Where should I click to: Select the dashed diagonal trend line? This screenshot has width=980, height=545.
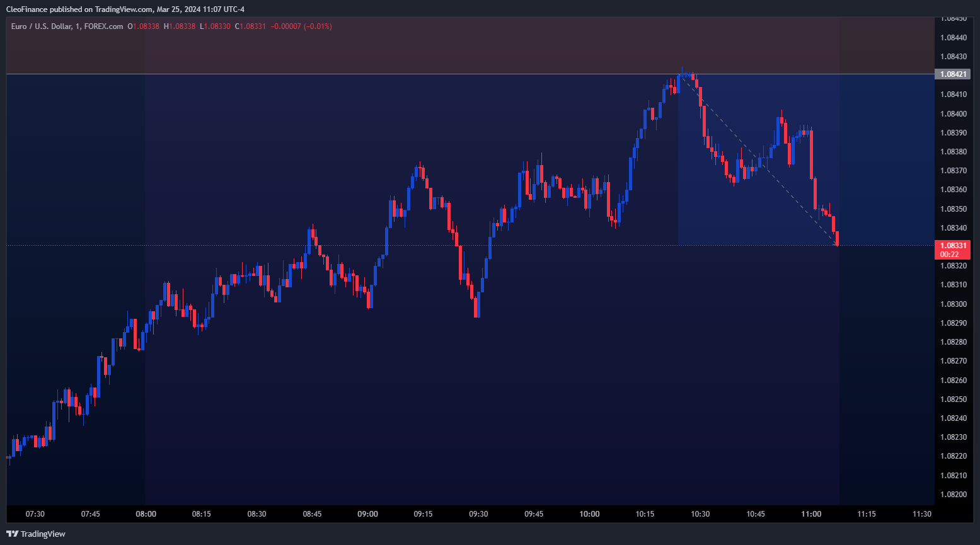click(759, 160)
